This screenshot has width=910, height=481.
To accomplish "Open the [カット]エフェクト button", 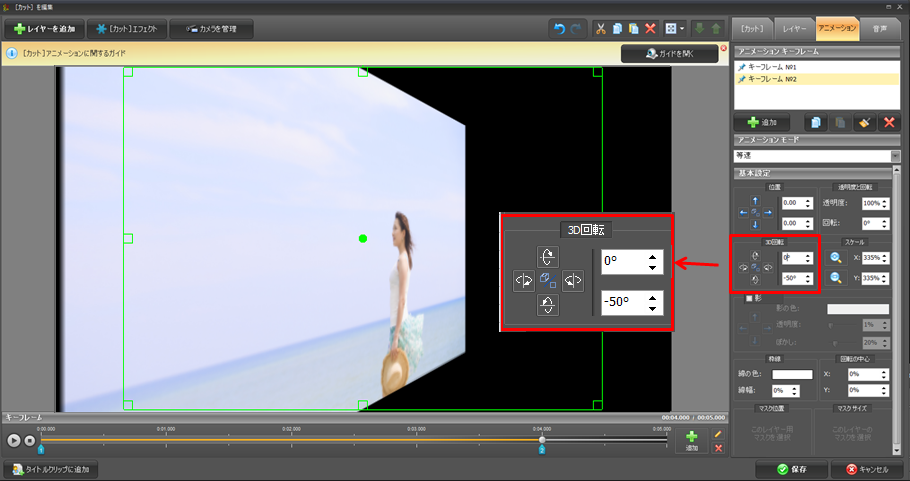I will 127,29.
